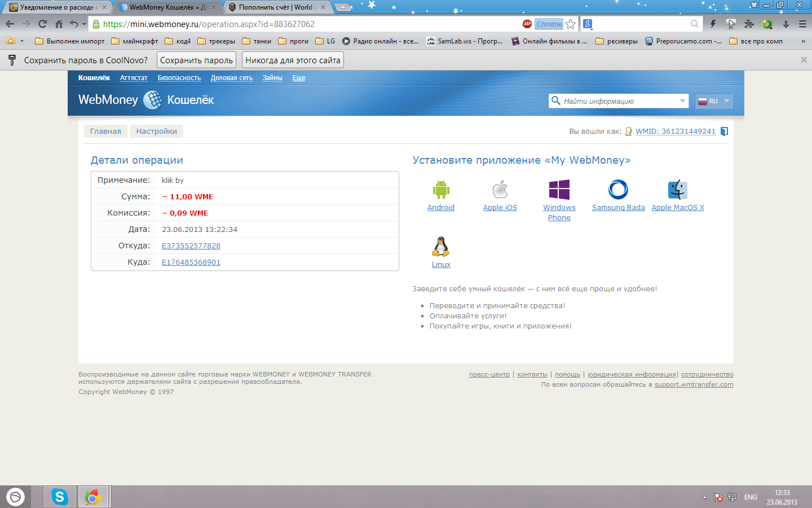The image size is (812, 508).
Task: Open the Еще menu item
Action: coord(299,78)
